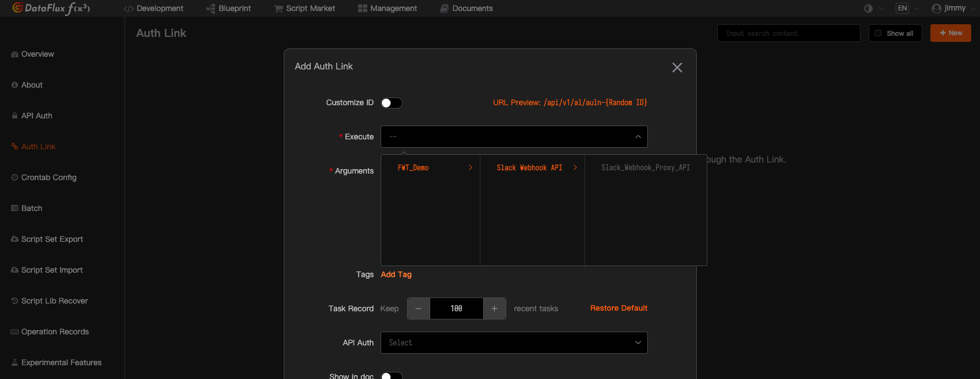Click the Management grid icon

click(x=362, y=8)
